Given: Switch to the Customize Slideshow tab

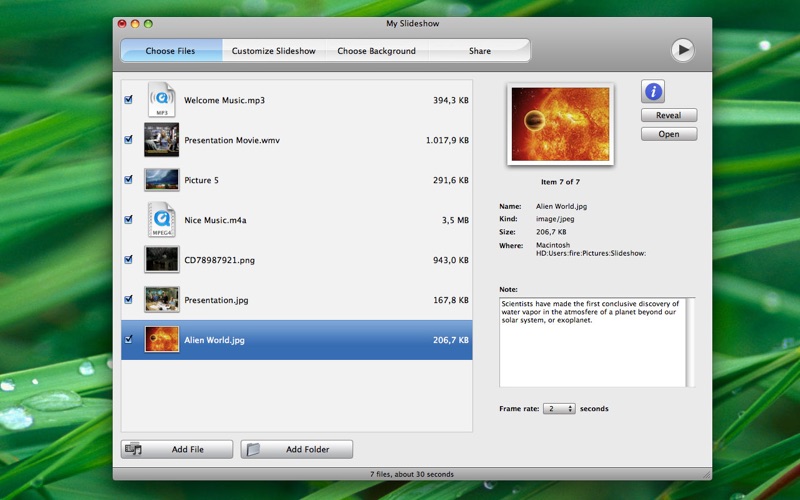Looking at the screenshot, I should (273, 51).
